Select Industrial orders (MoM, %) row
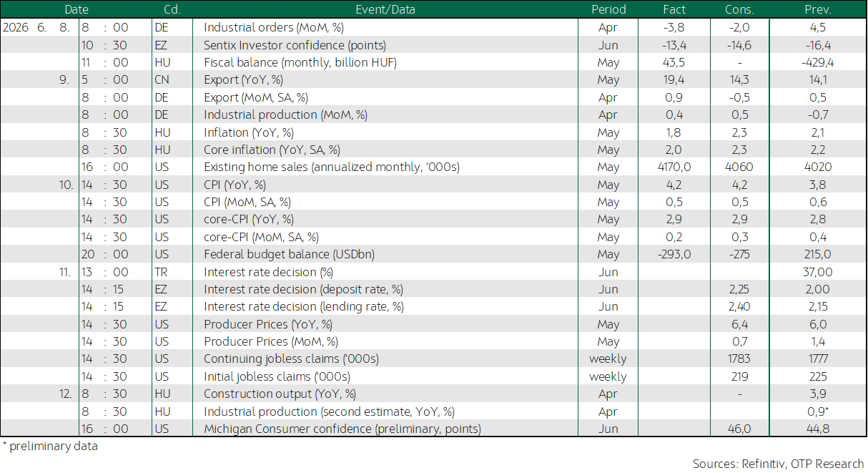Viewport: 868px width, 473px height. 433,27
